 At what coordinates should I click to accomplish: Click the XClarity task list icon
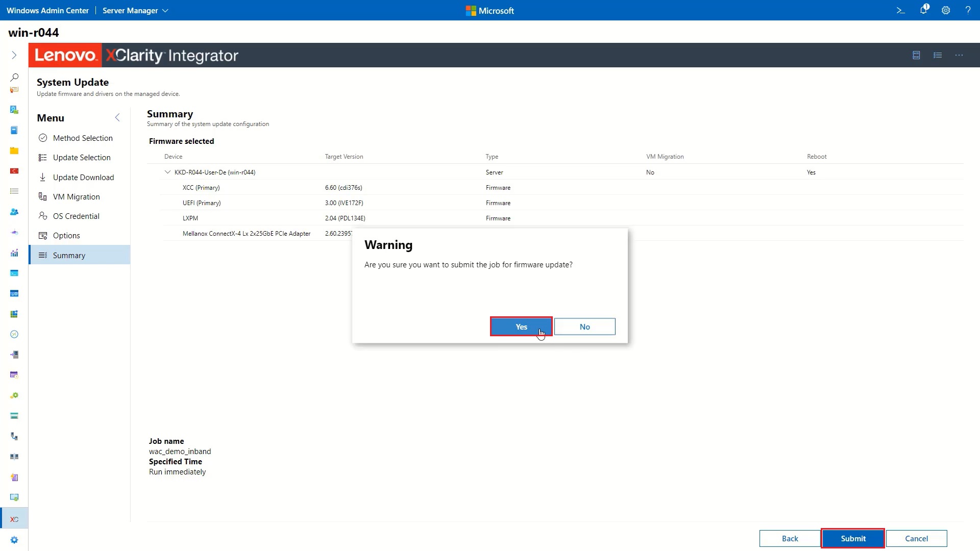pos(938,55)
